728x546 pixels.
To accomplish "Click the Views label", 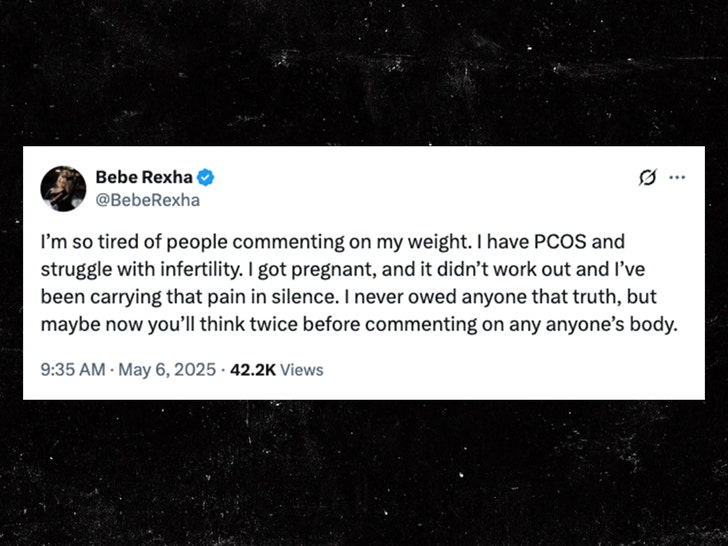I will (x=302, y=370).
